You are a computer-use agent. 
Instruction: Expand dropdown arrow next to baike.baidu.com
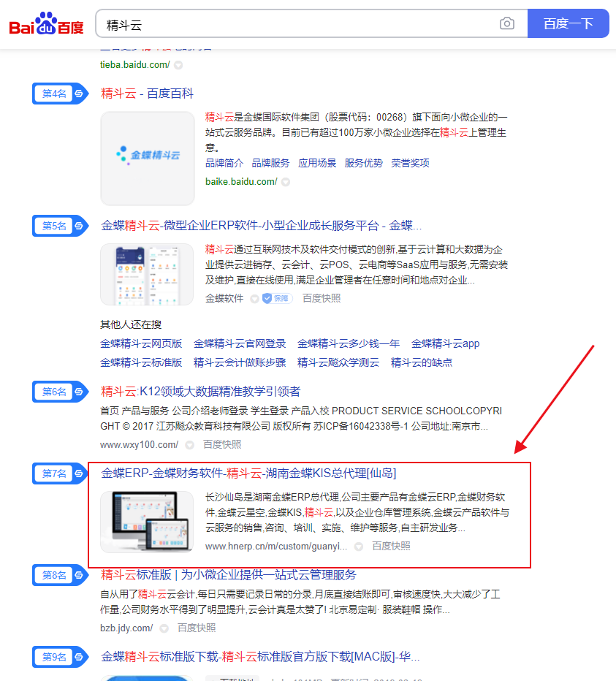coord(286,182)
